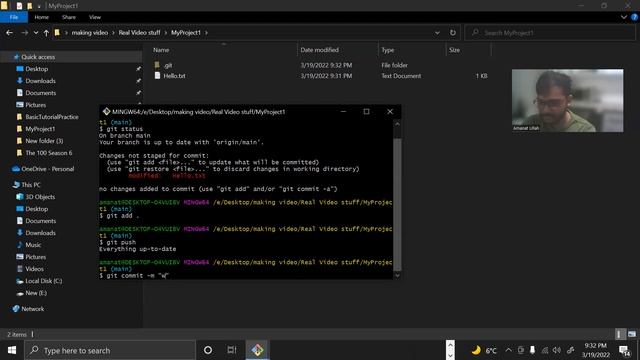The image size is (640, 360).
Task: Click the 'making video' breadcrumb
Action: [90, 33]
